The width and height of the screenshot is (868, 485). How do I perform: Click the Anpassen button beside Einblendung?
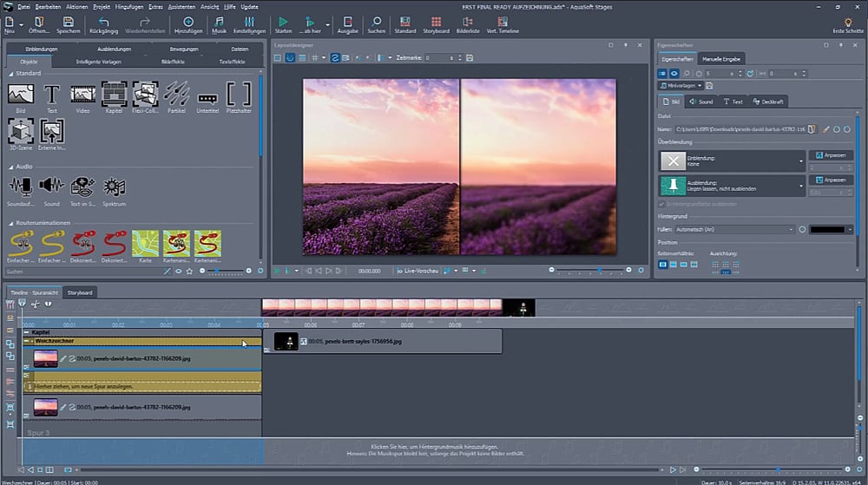click(x=831, y=155)
